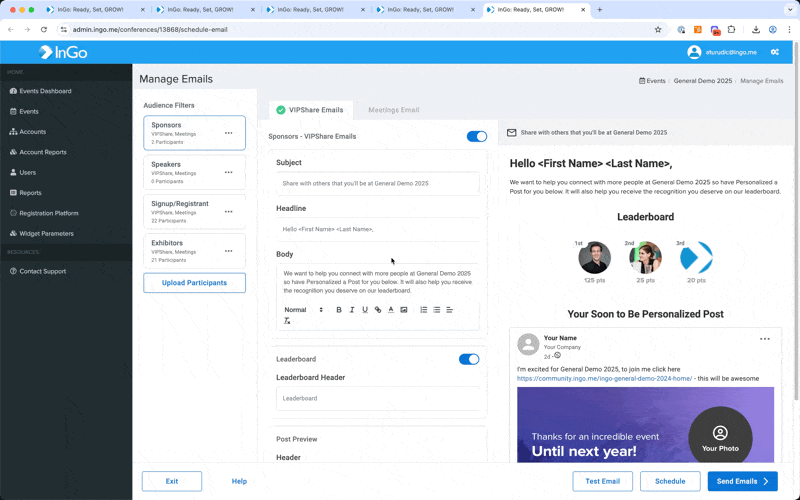This screenshot has width=800, height=500.
Task: Go to Events breadcrumb link
Action: coord(652,81)
